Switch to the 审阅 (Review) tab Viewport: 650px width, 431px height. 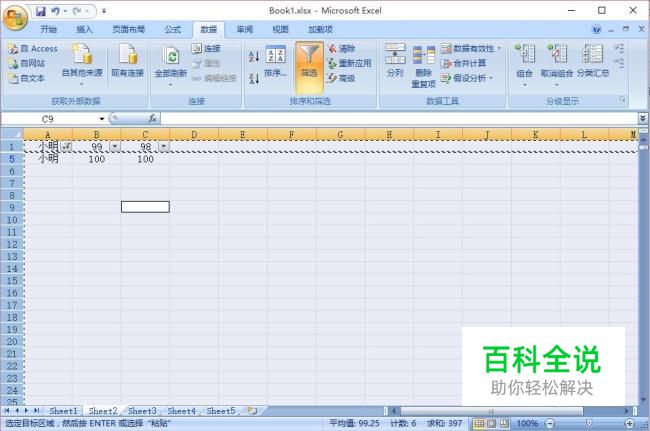tap(245, 29)
